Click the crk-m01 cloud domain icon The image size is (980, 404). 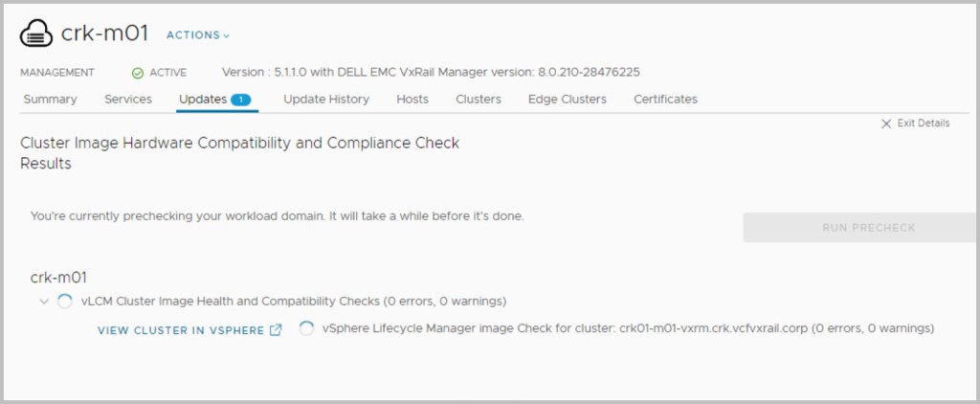click(35, 34)
